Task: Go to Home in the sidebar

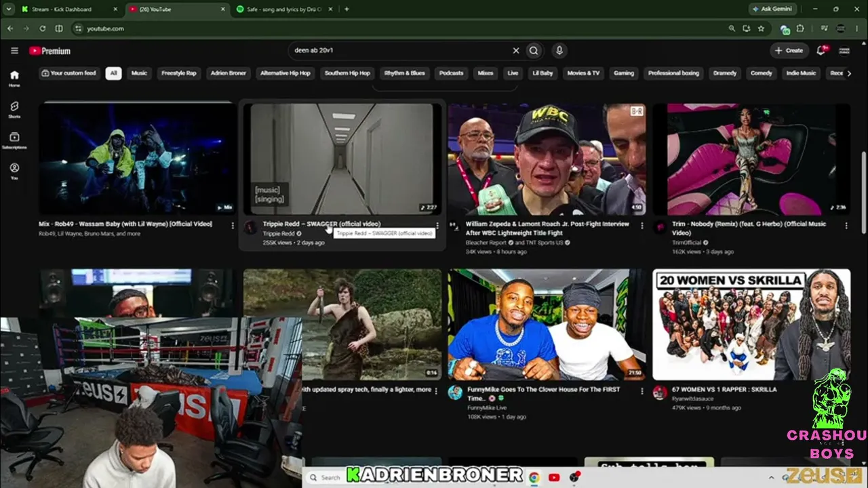Action: [14, 79]
